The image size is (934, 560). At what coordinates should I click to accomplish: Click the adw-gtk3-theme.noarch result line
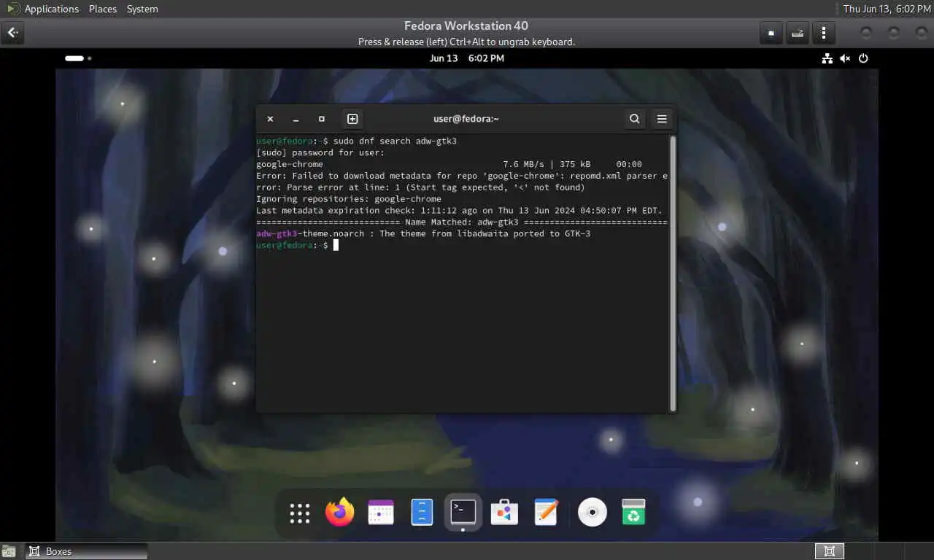423,234
